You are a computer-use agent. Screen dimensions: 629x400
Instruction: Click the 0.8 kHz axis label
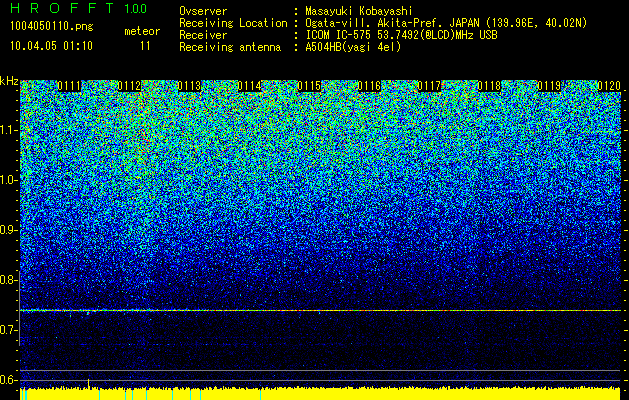[8, 280]
